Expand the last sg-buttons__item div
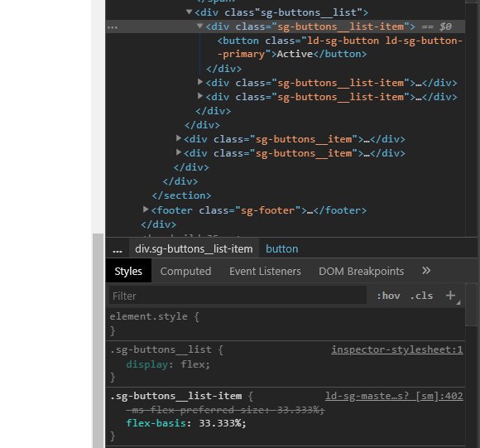 click(179, 152)
